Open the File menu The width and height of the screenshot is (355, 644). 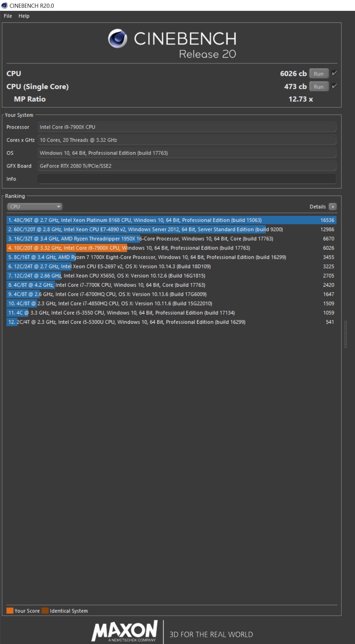click(8, 16)
